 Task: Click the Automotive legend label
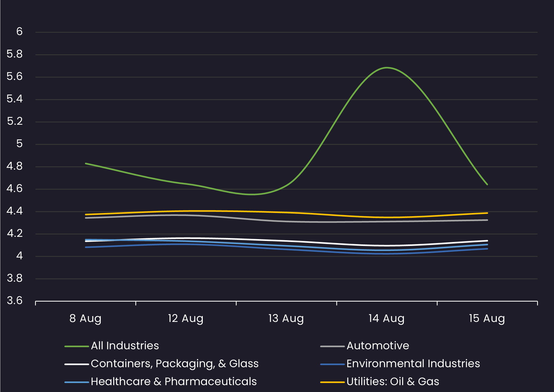378,346
